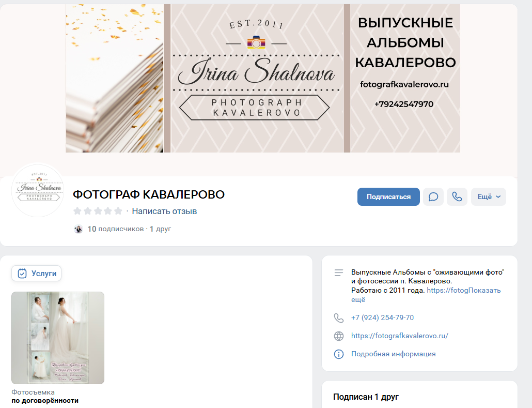This screenshot has width=532, height=408.
Task: Open the Услуги section
Action: pyautogui.click(x=37, y=274)
